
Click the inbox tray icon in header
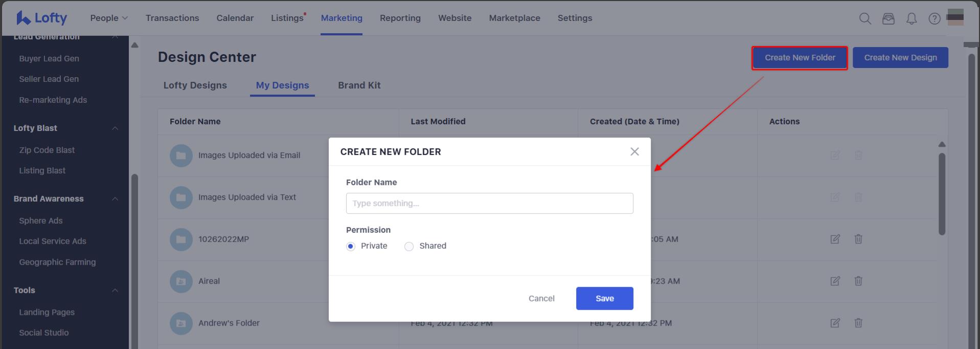(888, 18)
